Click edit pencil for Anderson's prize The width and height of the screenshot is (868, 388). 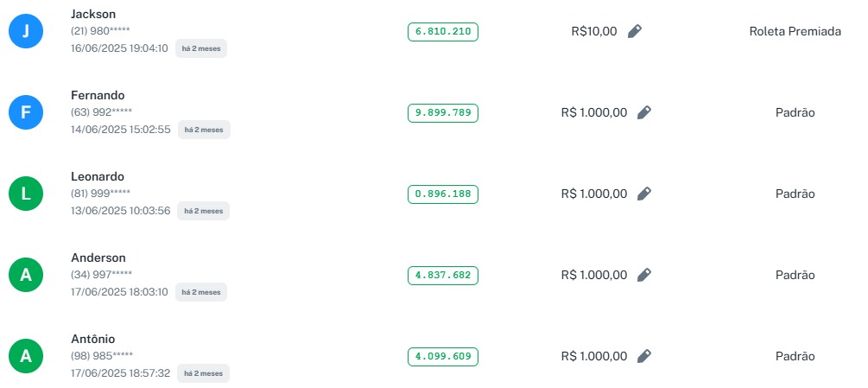[644, 275]
